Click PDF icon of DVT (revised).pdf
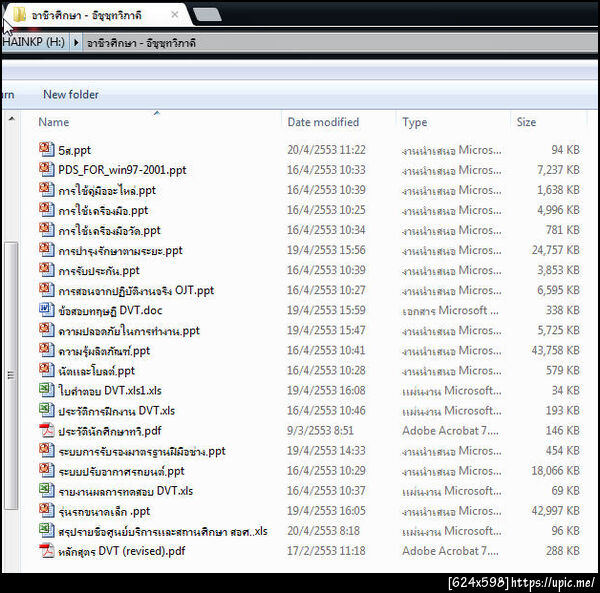This screenshot has height=593, width=600. coord(47,550)
